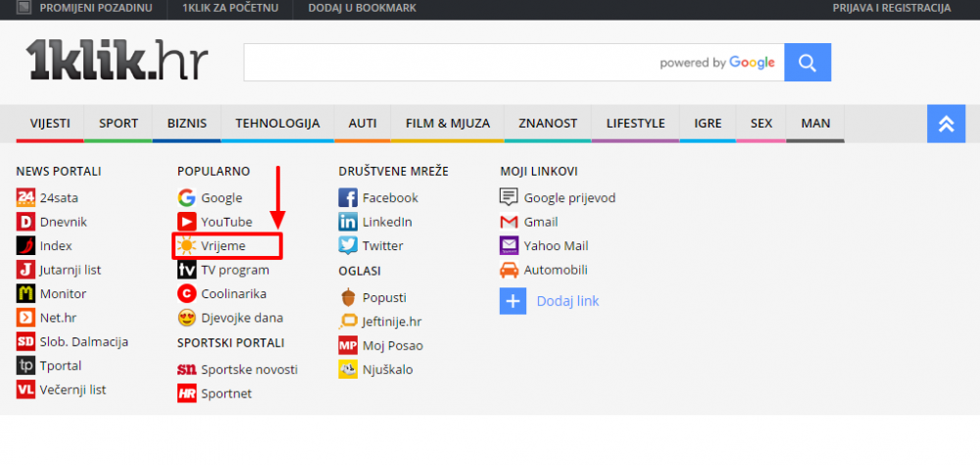Click the Coolinarika red C icon
This screenshot has height=465, width=980.
(187, 293)
